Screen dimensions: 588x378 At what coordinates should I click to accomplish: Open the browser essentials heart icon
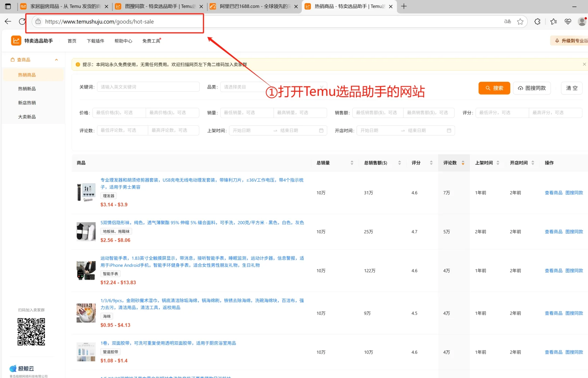coord(568,21)
